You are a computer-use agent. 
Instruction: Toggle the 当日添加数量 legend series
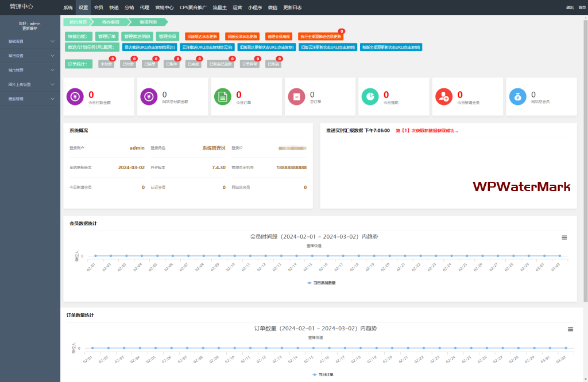[322, 283]
